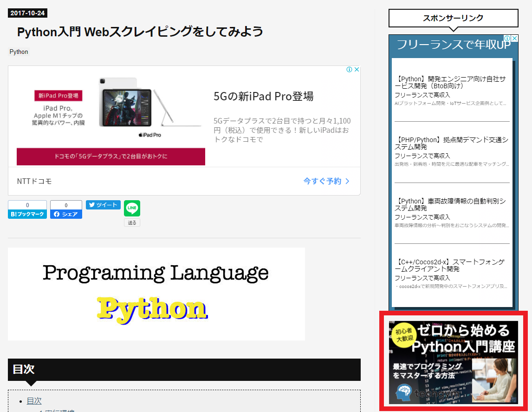532x412 pixels.
Task: Click the Facebook シェア button
Action: tap(66, 214)
